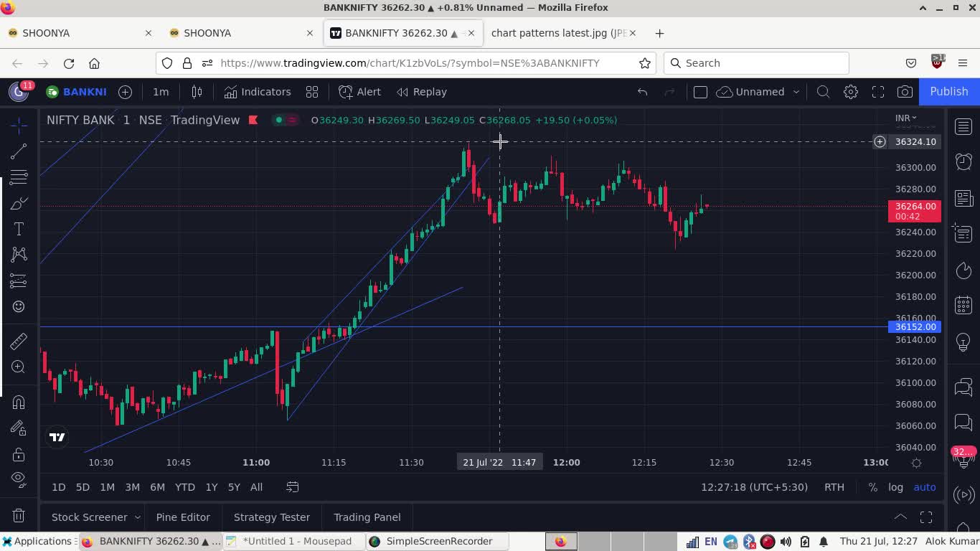The image size is (980, 551).
Task: Open the Pine Editor tab
Action: click(183, 517)
